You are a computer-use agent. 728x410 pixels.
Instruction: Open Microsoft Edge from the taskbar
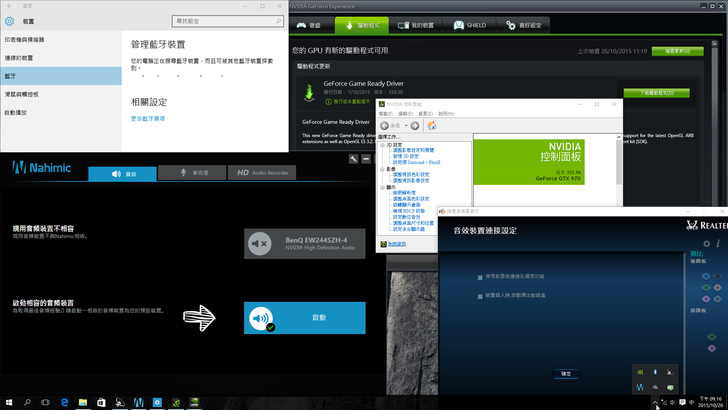tap(64, 403)
